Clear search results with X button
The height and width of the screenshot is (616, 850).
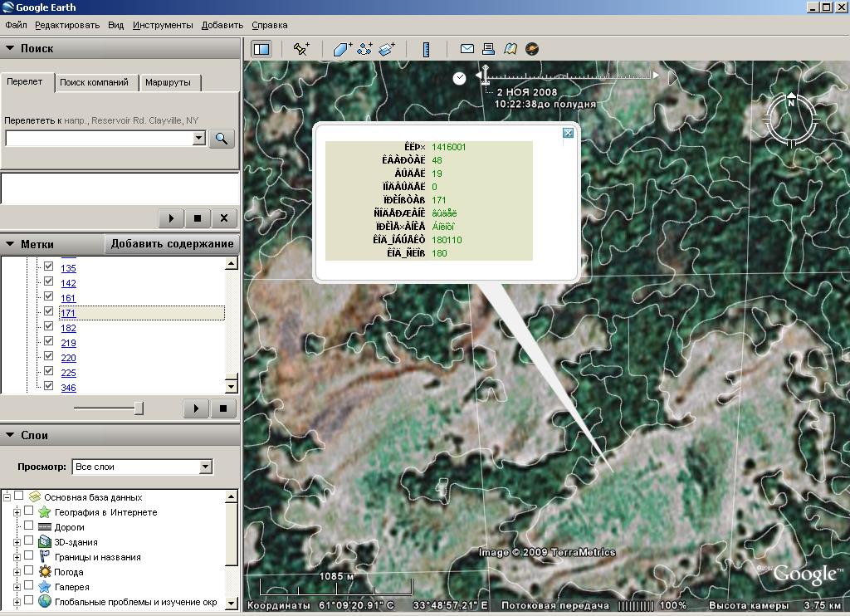(x=224, y=218)
